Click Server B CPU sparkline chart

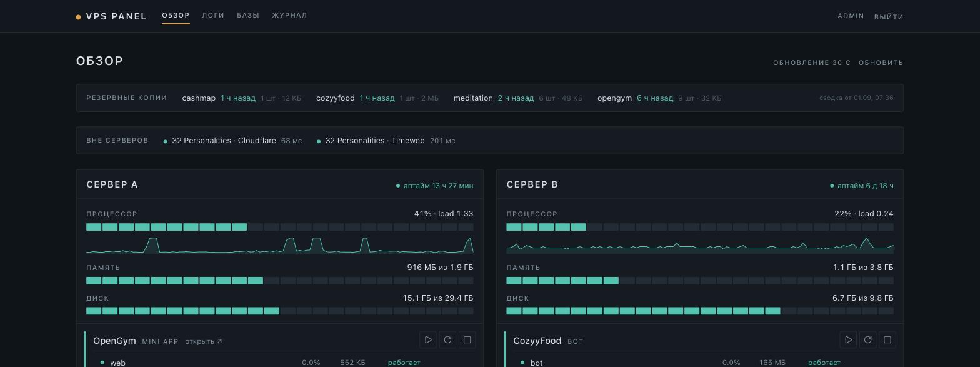(700, 245)
